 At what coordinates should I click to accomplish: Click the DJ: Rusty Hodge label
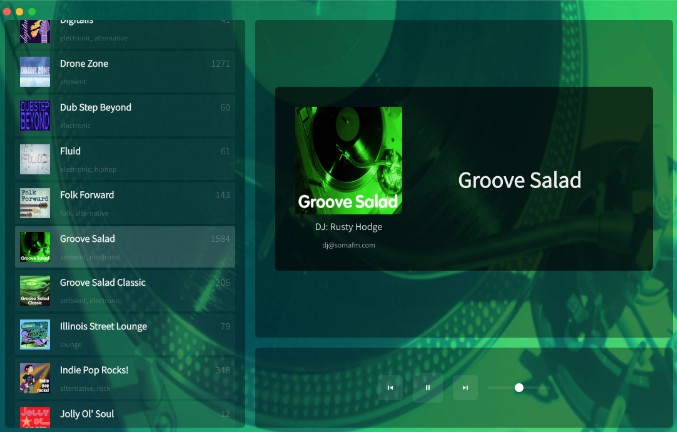click(x=348, y=227)
